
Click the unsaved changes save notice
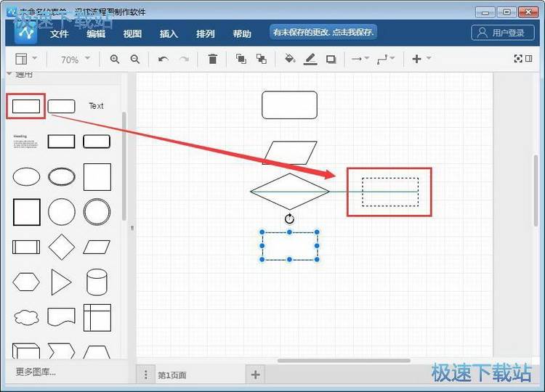[323, 32]
